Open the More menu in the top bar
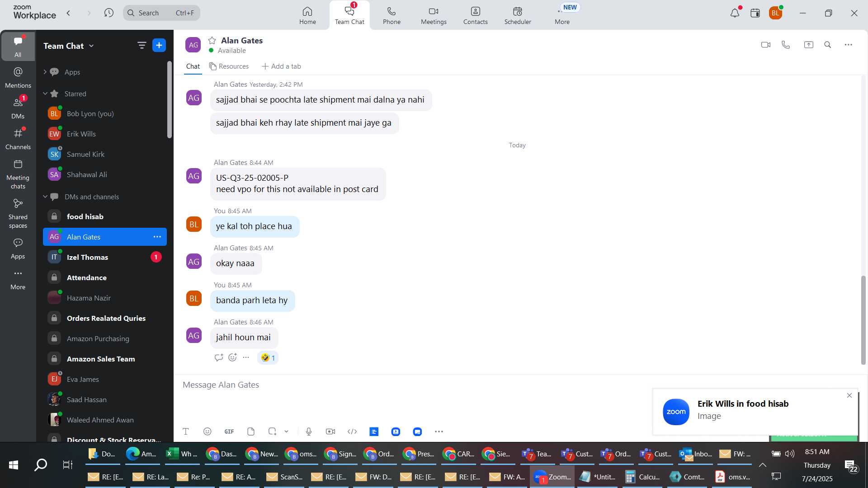 pos(562,15)
